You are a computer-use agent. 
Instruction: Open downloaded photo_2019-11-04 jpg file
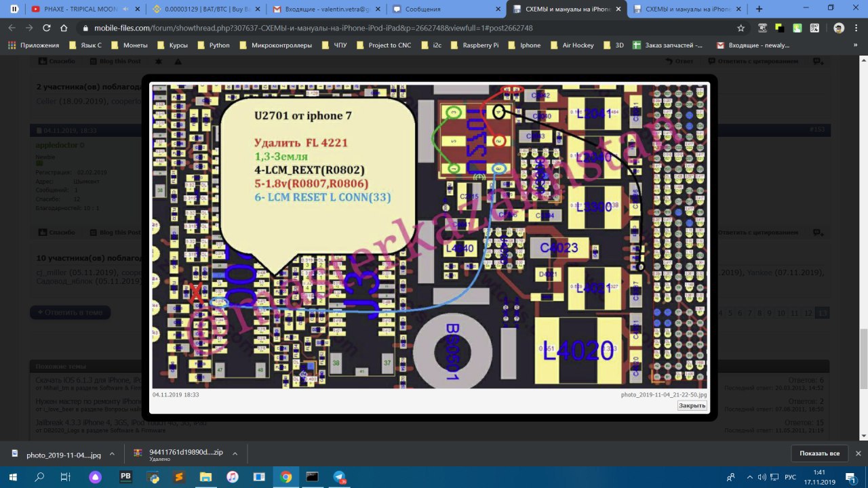[56, 453]
